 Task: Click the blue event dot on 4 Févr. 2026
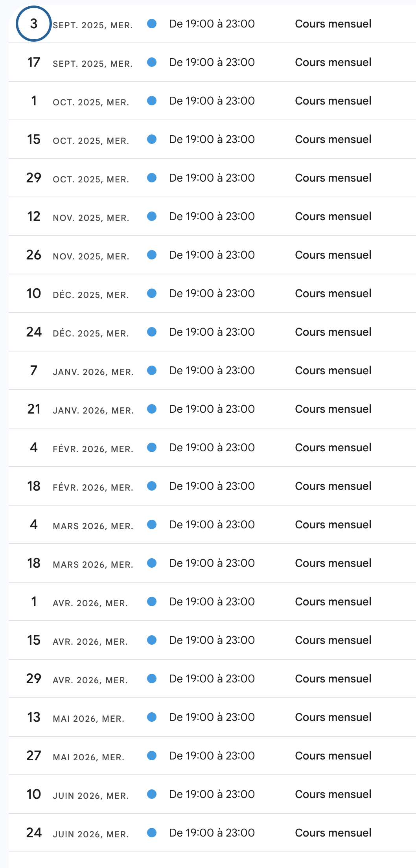coord(152,448)
